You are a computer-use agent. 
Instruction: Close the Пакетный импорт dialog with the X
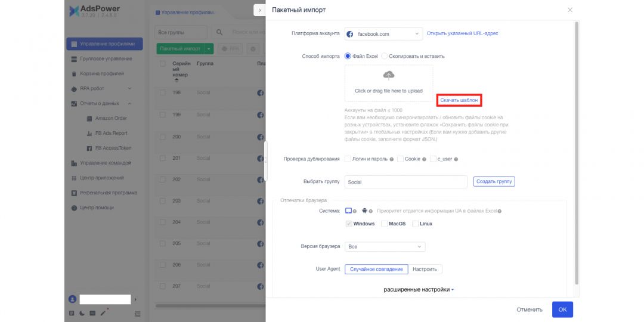[x=570, y=10]
